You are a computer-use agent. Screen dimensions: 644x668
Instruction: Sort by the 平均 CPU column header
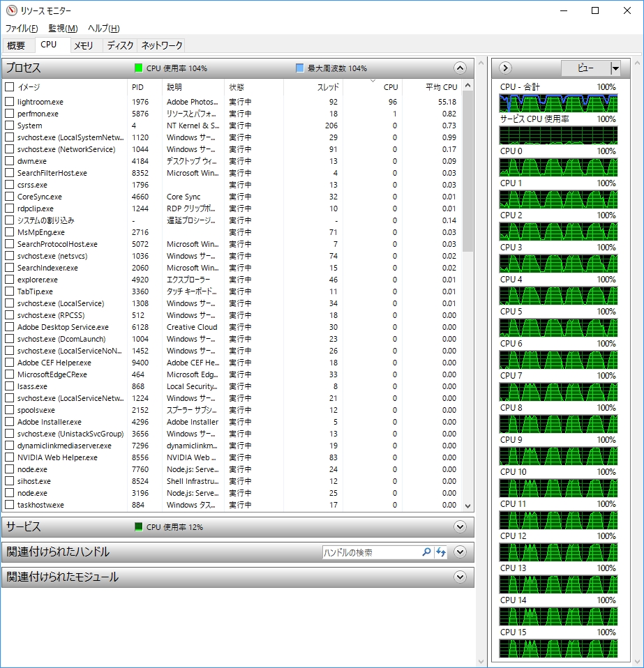point(432,87)
